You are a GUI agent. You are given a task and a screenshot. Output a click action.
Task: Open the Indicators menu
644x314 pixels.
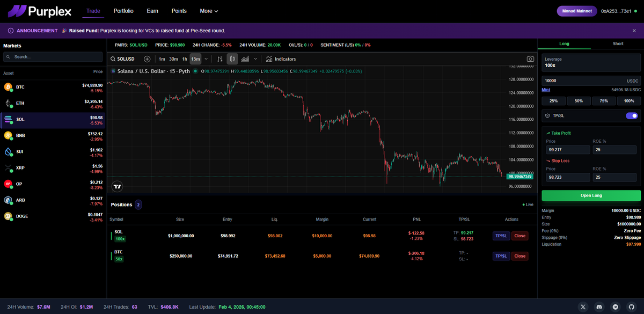pos(281,59)
